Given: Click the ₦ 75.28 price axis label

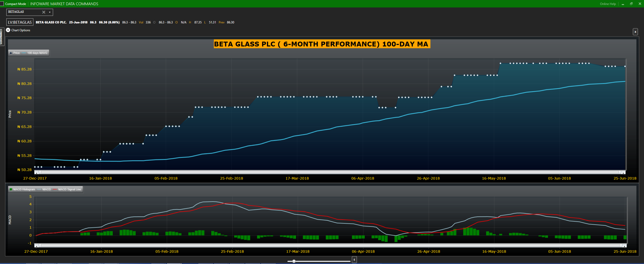Looking at the screenshot, I should 24,98.
